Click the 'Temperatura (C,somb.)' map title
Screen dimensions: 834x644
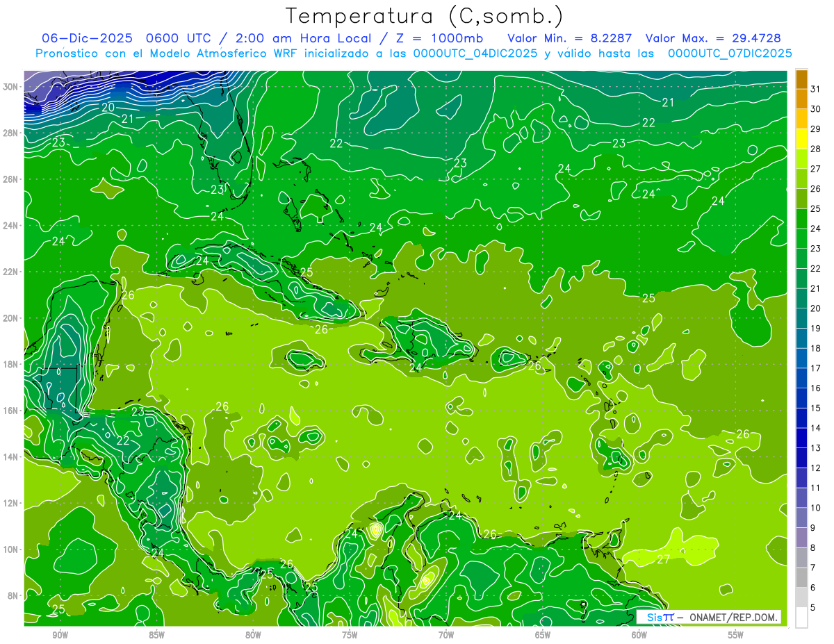click(425, 15)
